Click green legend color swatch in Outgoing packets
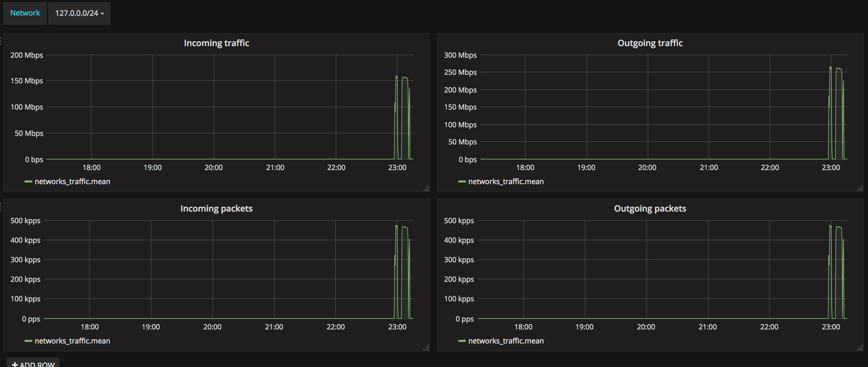 462,341
